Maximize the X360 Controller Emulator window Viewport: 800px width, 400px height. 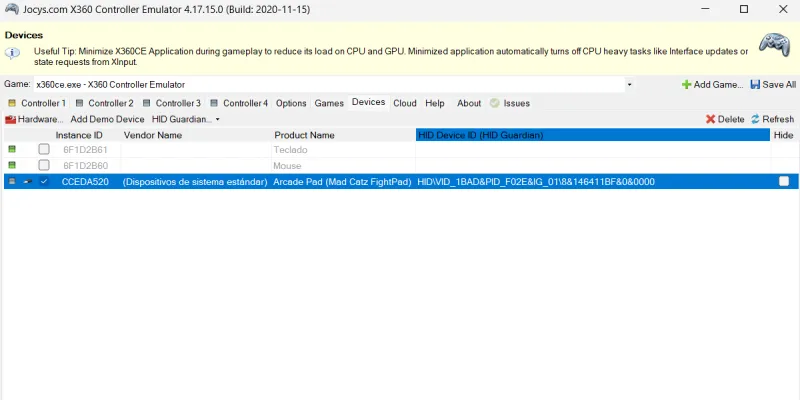[744, 9]
